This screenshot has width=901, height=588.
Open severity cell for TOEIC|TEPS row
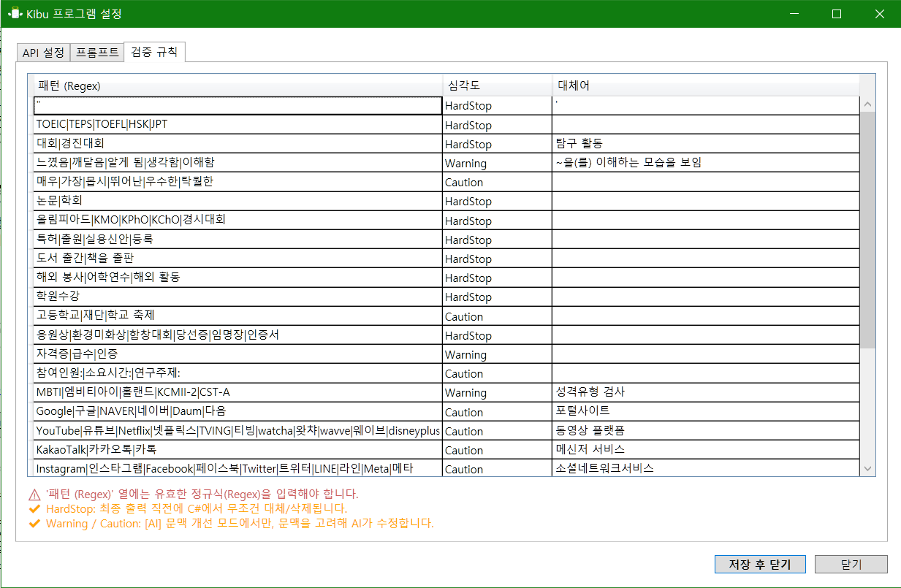497,125
